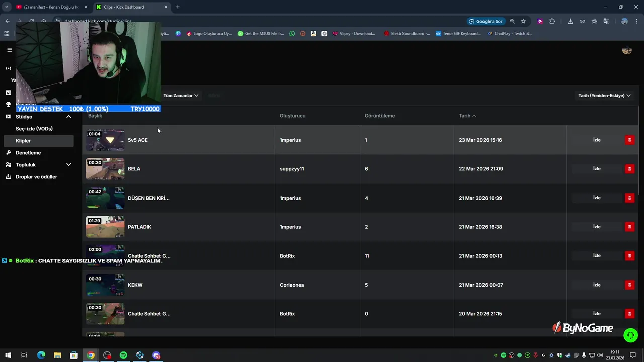Screen dimensions: 644x362
Task: Click the Windows Start button
Action: tap(8, 355)
